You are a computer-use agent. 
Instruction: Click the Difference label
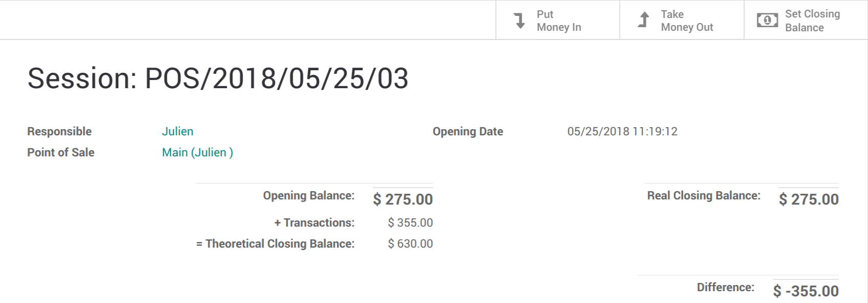pos(725,287)
